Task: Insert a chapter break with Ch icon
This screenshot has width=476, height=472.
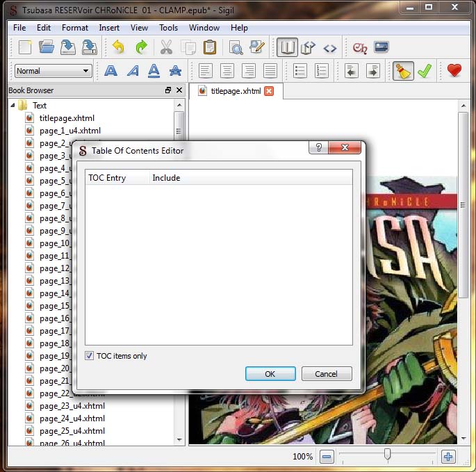Action: [360, 48]
